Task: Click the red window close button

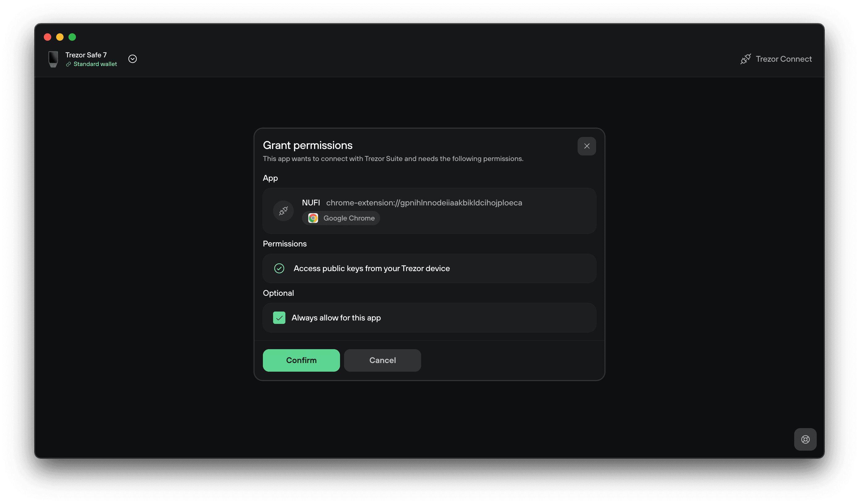Action: 48,37
